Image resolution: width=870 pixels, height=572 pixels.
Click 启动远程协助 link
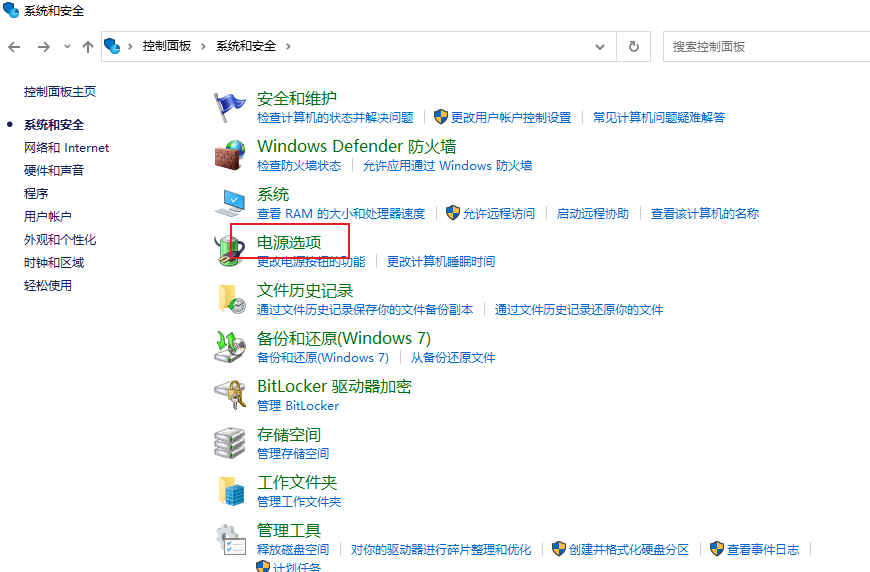593,214
